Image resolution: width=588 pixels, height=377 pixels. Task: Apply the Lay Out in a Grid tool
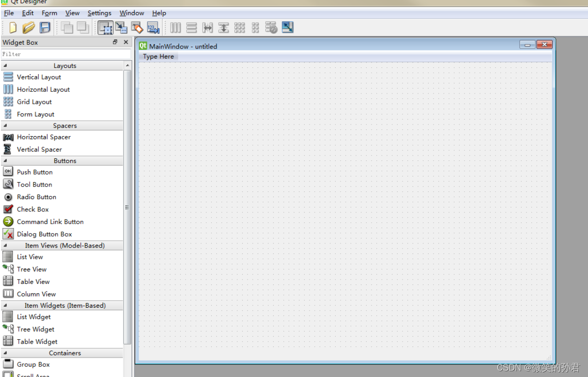click(x=240, y=28)
